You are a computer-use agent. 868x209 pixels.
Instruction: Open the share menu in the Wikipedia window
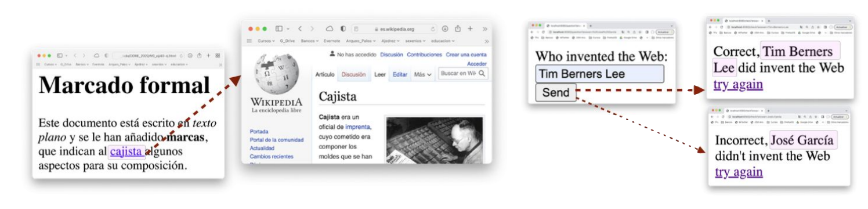[458, 28]
